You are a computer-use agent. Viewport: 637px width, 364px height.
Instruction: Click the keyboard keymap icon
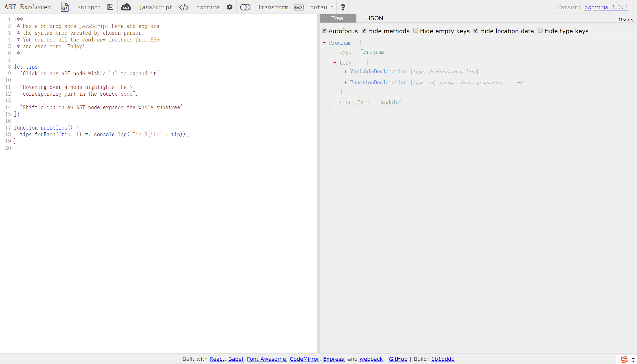tap(298, 7)
